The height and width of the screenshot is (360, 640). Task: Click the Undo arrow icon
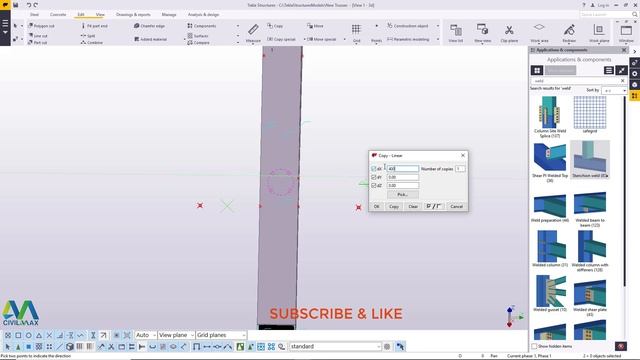click(29, 5)
